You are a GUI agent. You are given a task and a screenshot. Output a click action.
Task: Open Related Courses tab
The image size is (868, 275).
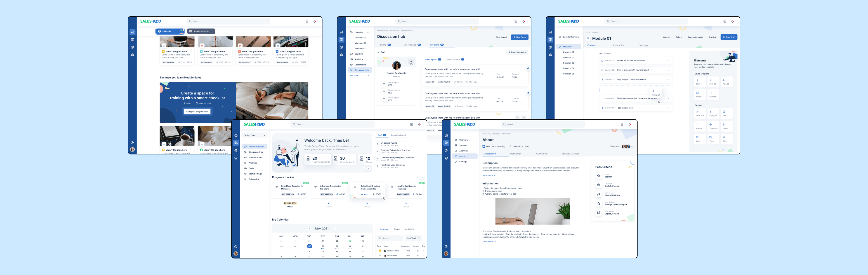click(x=571, y=154)
